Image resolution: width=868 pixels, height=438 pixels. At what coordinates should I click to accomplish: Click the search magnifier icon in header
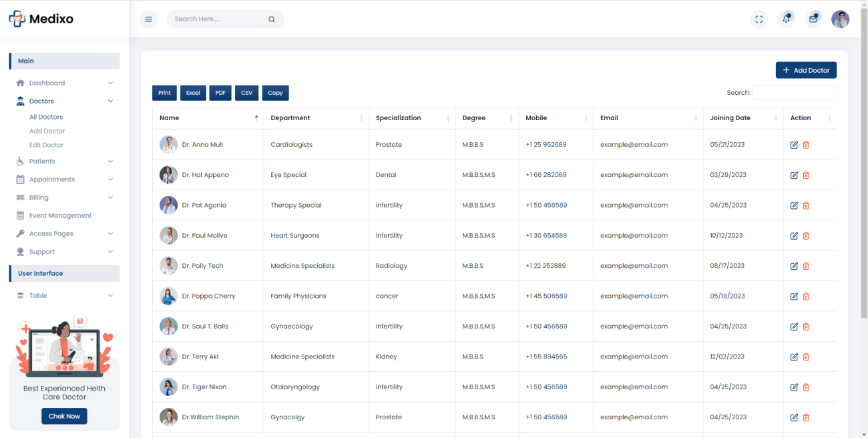point(272,19)
